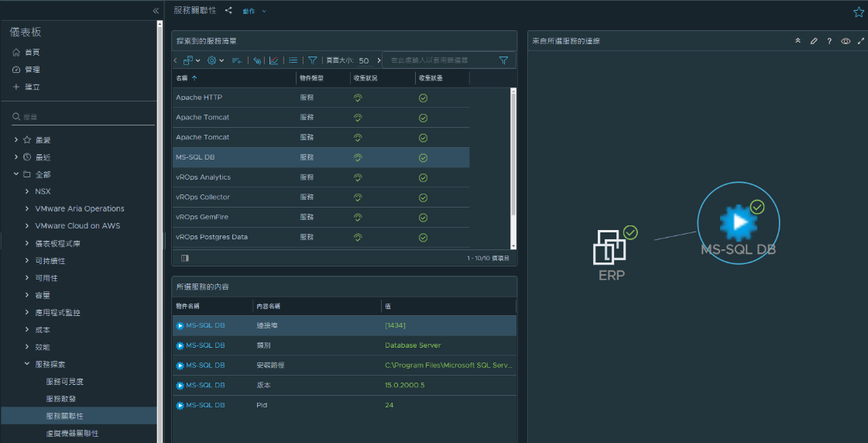The height and width of the screenshot is (443, 868).
Task: Mark the dashboard as favorite with the star icon
Action: (858, 12)
